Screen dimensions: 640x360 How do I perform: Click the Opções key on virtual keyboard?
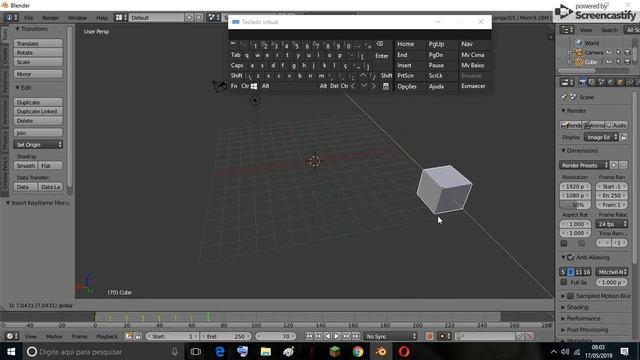pyautogui.click(x=407, y=87)
